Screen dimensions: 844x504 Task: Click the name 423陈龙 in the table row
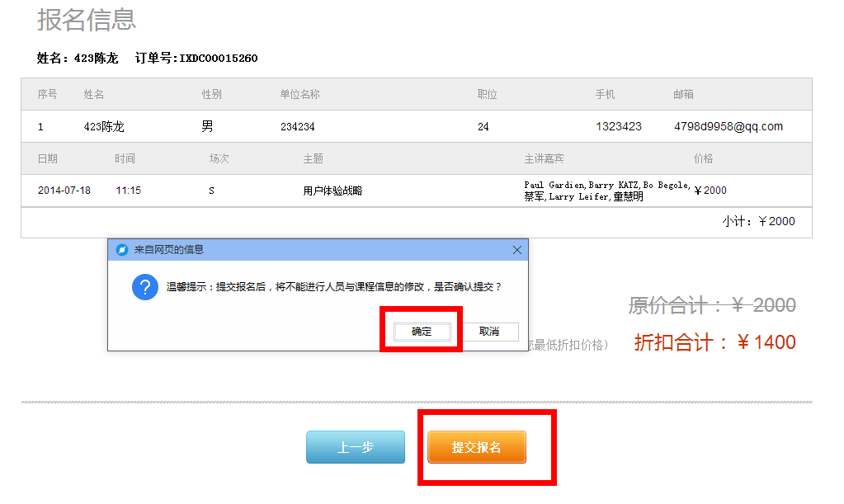coord(104,127)
